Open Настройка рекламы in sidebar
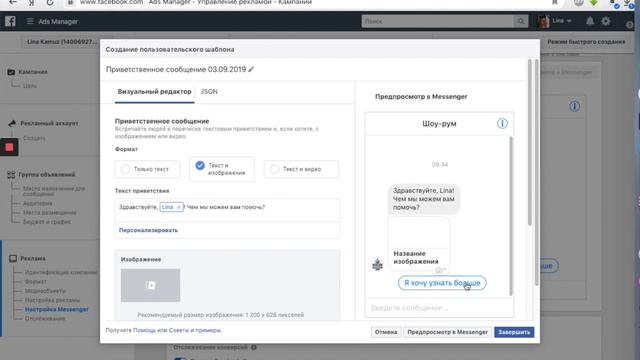 point(52,300)
